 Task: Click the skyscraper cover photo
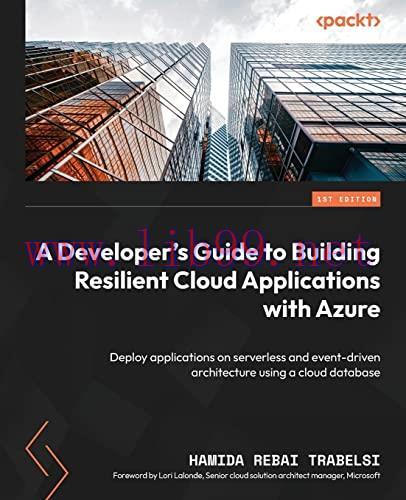point(215,90)
